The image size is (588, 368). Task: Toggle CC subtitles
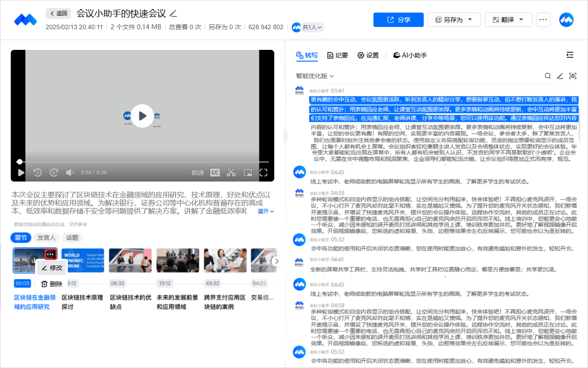[x=215, y=173]
